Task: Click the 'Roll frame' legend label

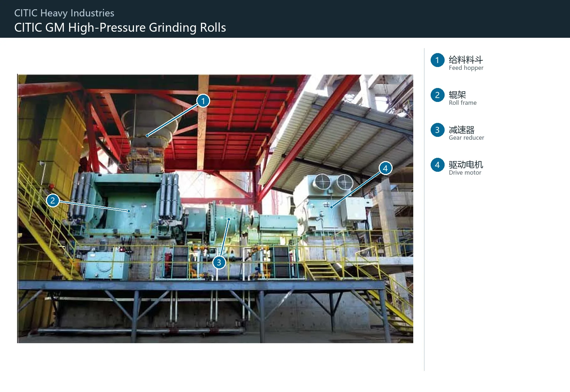Action: tap(462, 103)
